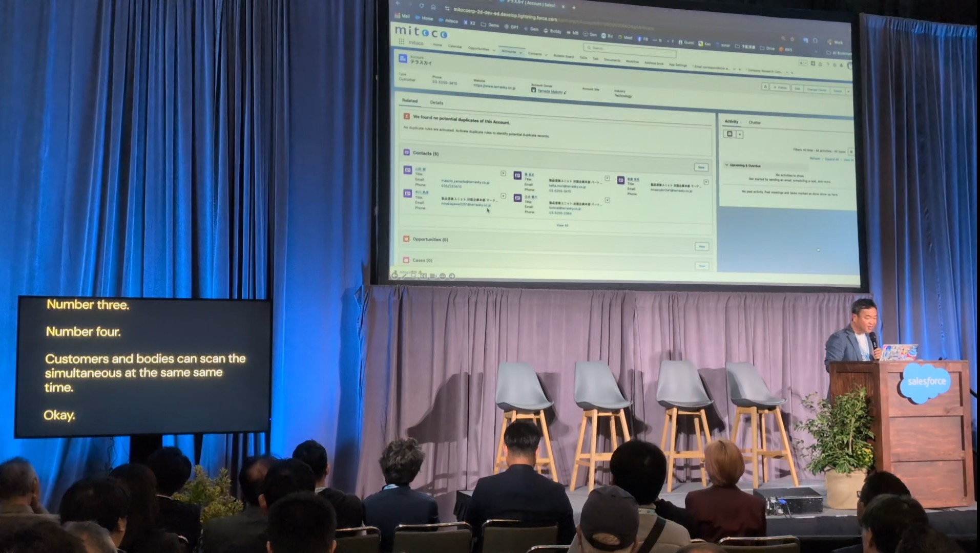Collapse the Upcoming & Overdue section
This screenshot has height=553, width=980.
(726, 165)
